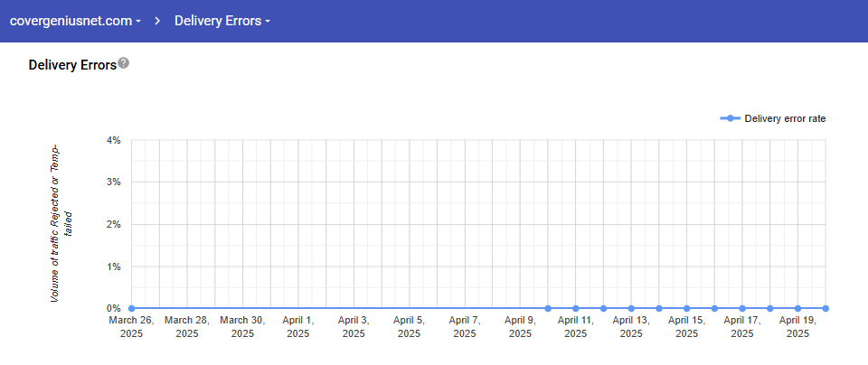Select the April 18 data point
The width and height of the screenshot is (868, 365).
(x=770, y=308)
